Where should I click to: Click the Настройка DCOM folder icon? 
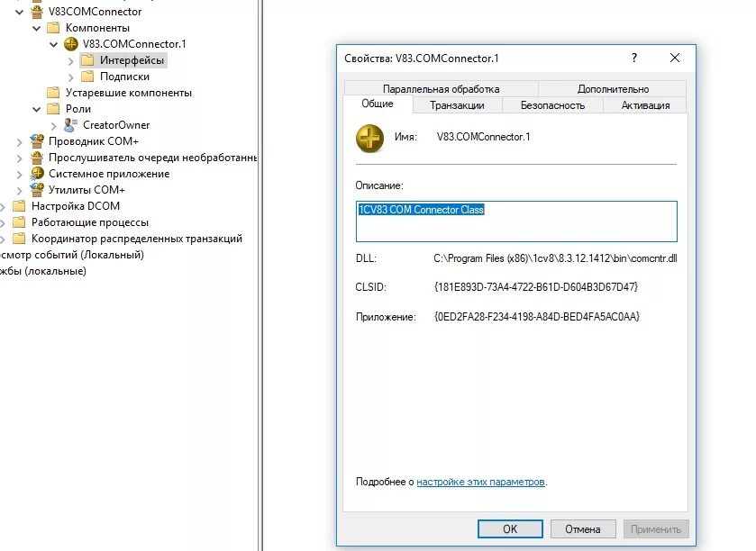pos(19,206)
